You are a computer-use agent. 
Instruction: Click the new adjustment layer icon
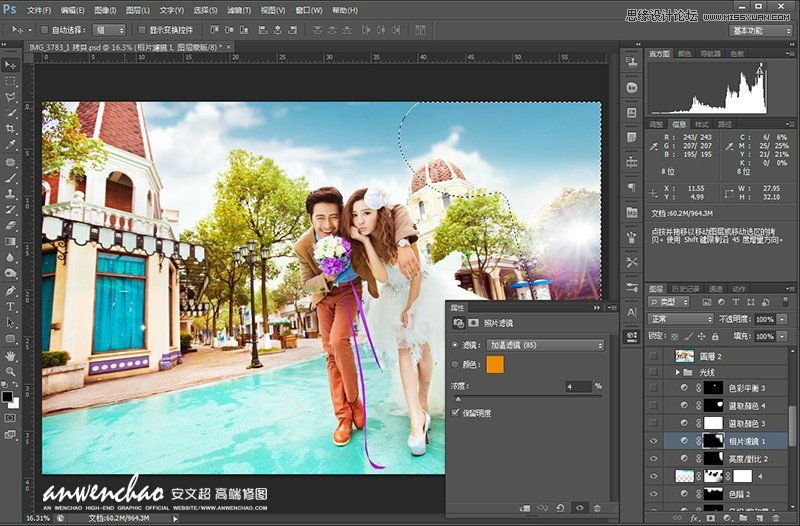pyautogui.click(x=727, y=518)
